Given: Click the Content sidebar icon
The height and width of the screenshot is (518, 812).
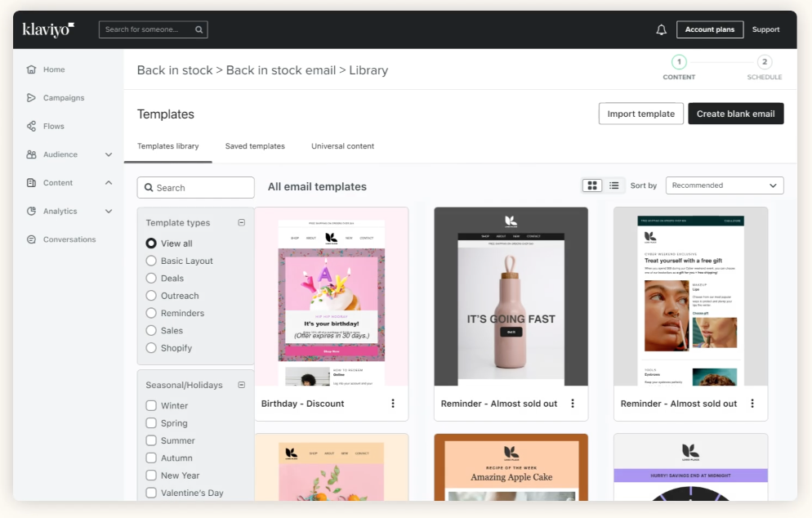Looking at the screenshot, I should click(x=32, y=182).
